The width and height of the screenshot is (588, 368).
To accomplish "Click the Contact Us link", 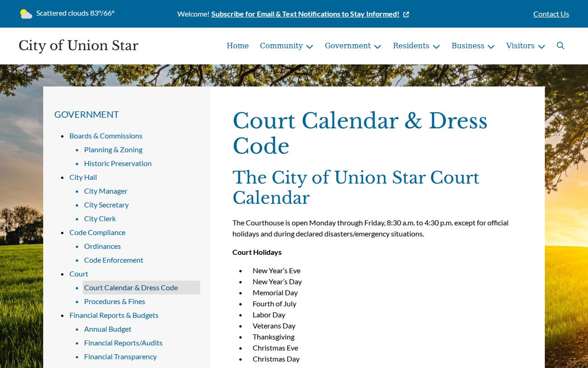I will click(551, 14).
